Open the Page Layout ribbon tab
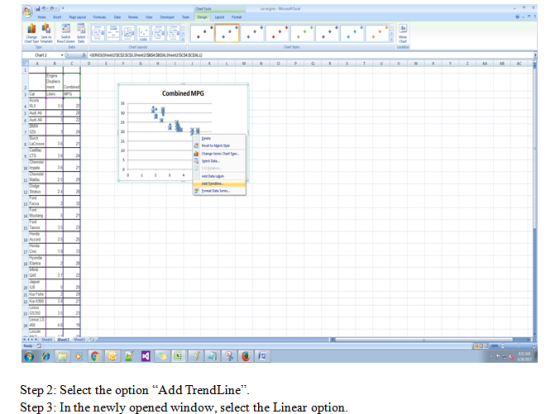560x414 pixels. [78, 17]
